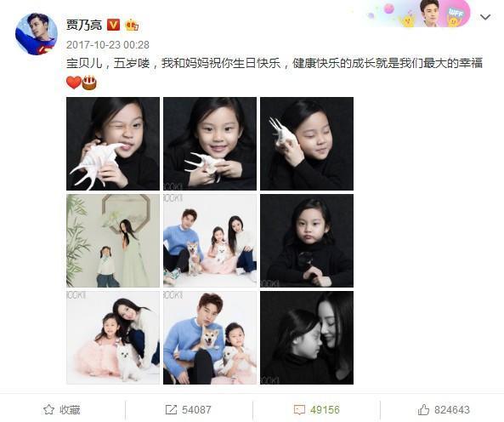
Task: Open the girl listening to shell photo
Action: tap(307, 144)
